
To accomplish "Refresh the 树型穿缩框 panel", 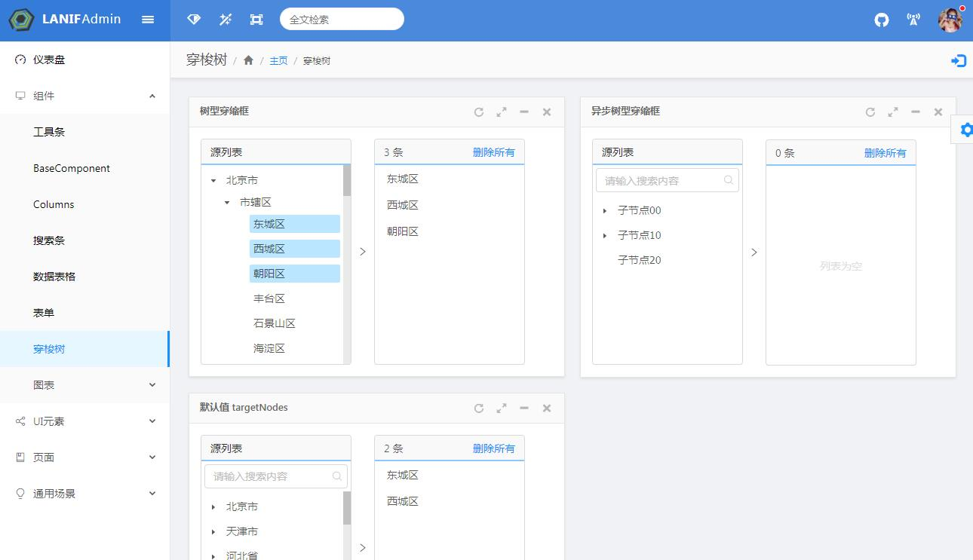I will [x=479, y=112].
